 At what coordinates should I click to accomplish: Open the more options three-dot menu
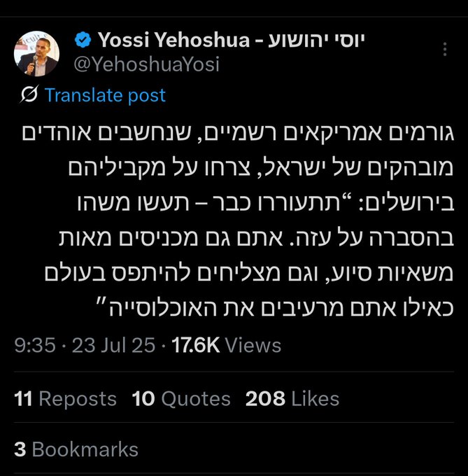[x=446, y=50]
